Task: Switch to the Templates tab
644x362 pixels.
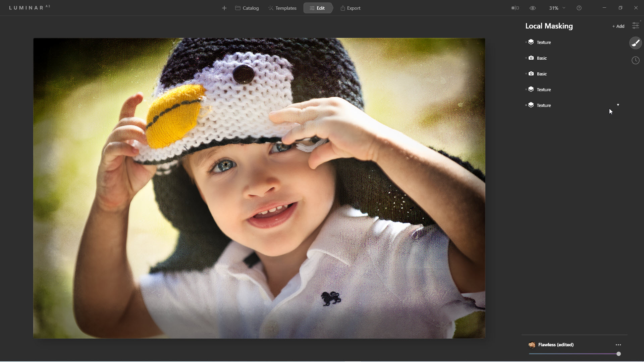Action: point(282,8)
